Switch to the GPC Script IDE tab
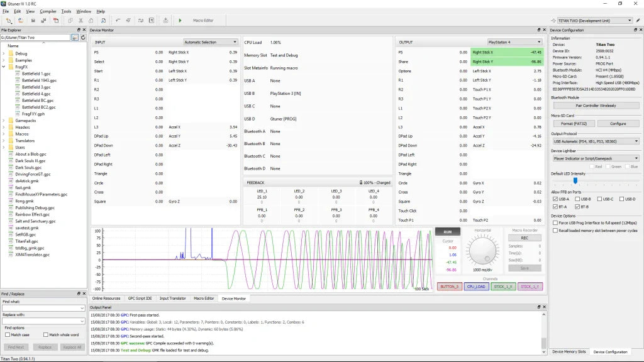This screenshot has height=362, width=644. pos(140,298)
